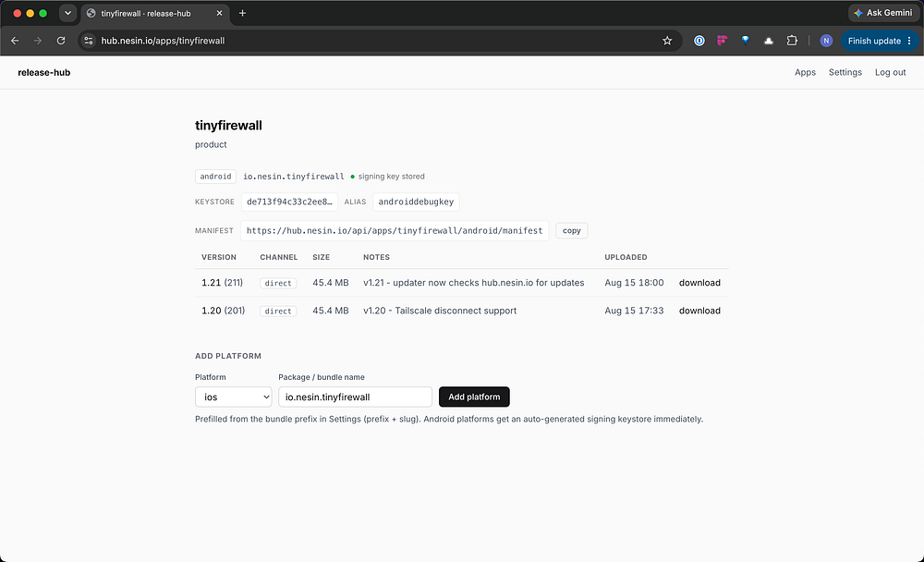Click the Package / bundle name field
The height and width of the screenshot is (562, 924).
pyautogui.click(x=356, y=397)
